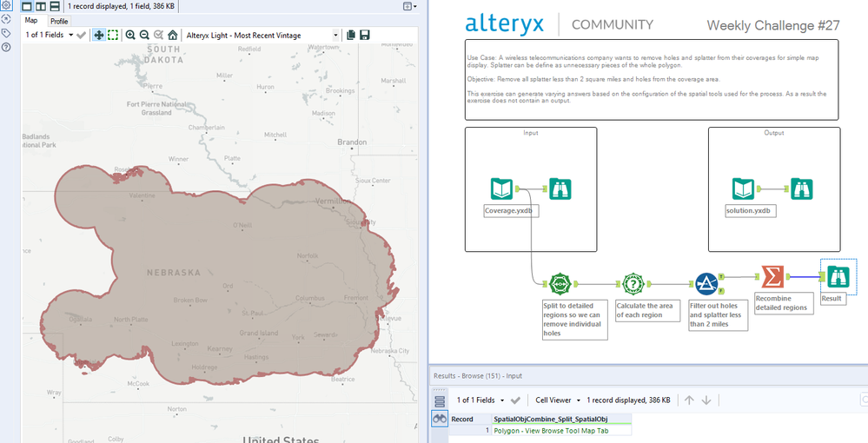
Task: Select the Record column header
Action: click(x=470, y=420)
